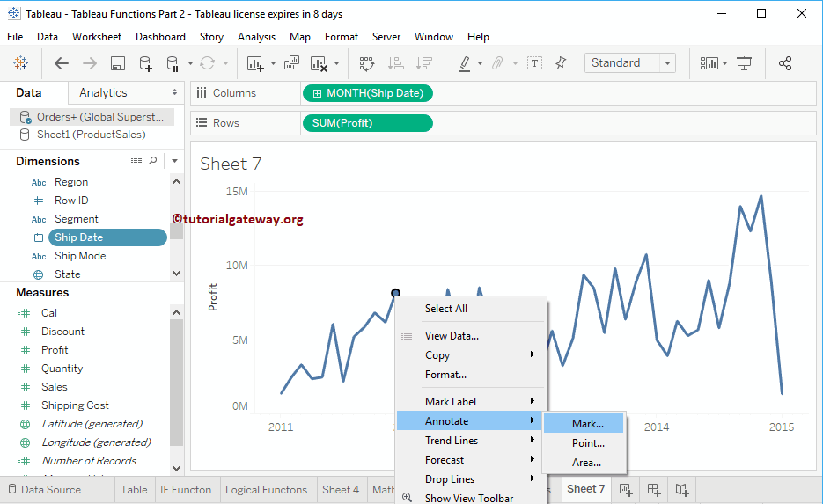
Task: Switch to the IF Functon sheet tab
Action: tap(186, 490)
